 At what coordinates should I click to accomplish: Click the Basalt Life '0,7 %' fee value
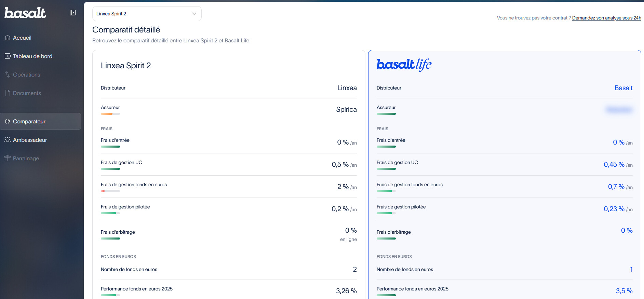click(x=616, y=187)
